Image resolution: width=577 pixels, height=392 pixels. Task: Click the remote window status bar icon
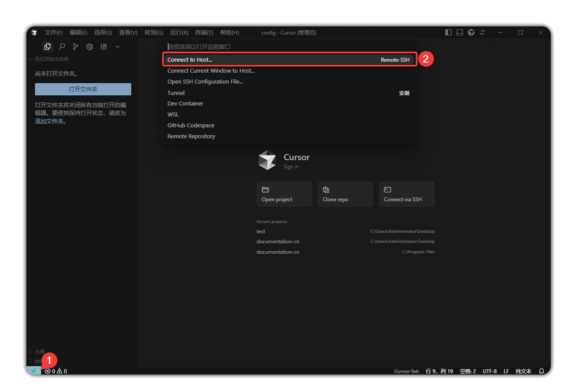click(34, 371)
